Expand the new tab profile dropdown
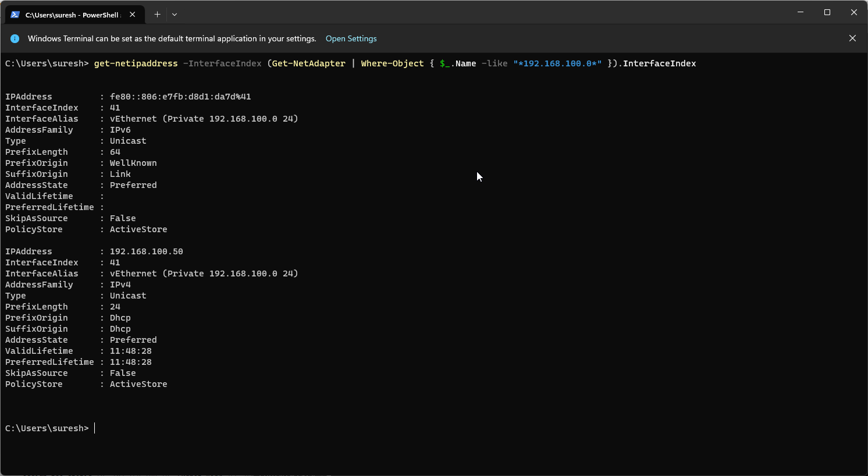This screenshot has width=868, height=476. (x=175, y=15)
